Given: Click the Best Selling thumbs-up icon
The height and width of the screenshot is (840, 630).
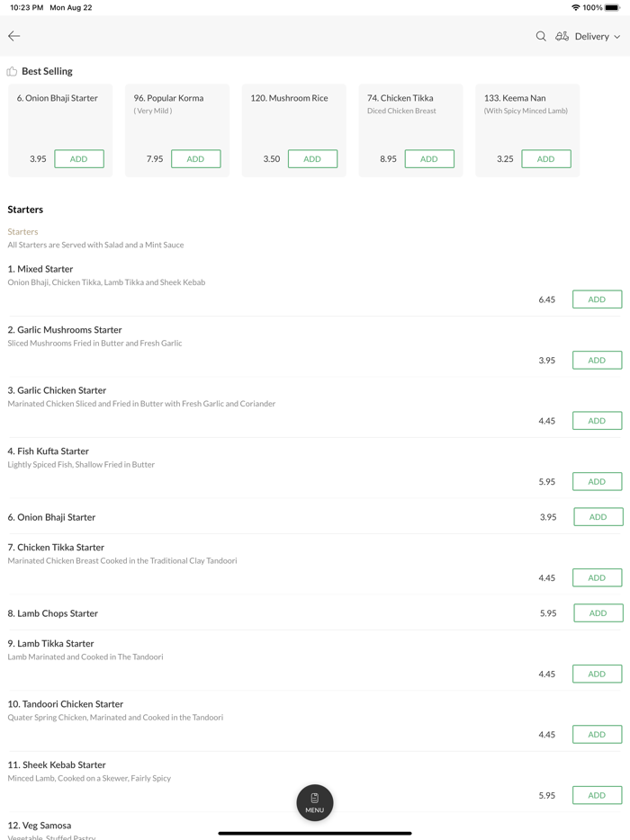Looking at the screenshot, I should pos(12,71).
